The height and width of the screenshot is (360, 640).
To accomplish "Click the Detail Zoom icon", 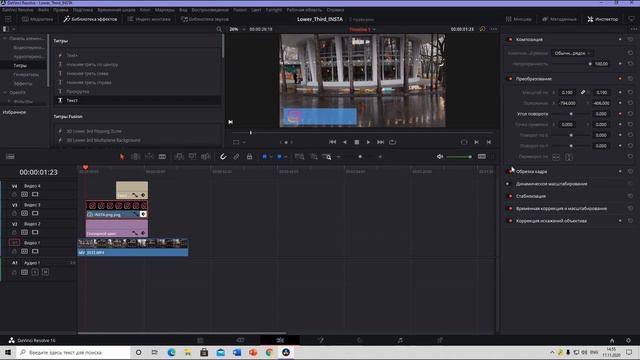I will (313, 157).
